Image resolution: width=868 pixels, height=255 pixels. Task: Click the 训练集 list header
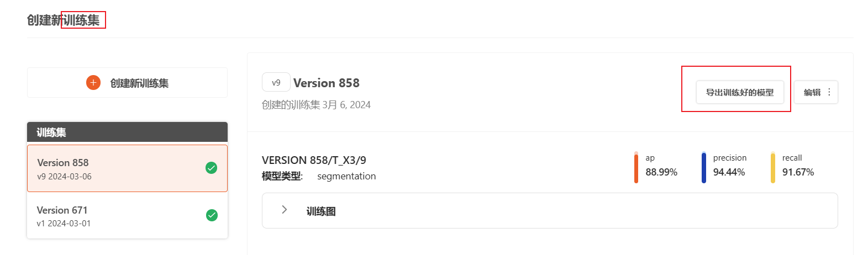[x=127, y=132]
